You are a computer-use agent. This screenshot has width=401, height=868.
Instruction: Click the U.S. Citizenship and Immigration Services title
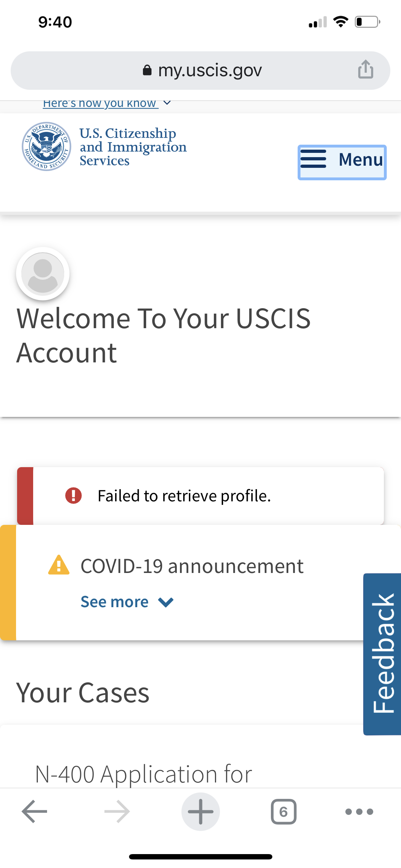(x=133, y=147)
